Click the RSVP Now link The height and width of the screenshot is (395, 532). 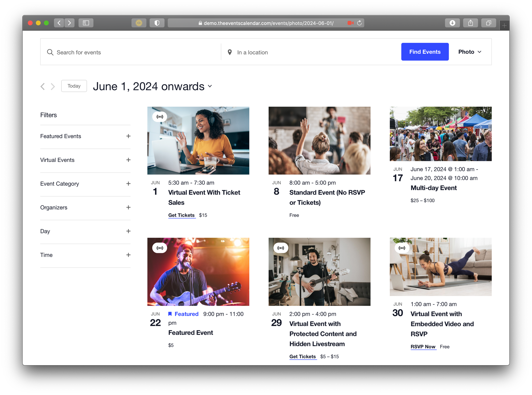tap(423, 347)
